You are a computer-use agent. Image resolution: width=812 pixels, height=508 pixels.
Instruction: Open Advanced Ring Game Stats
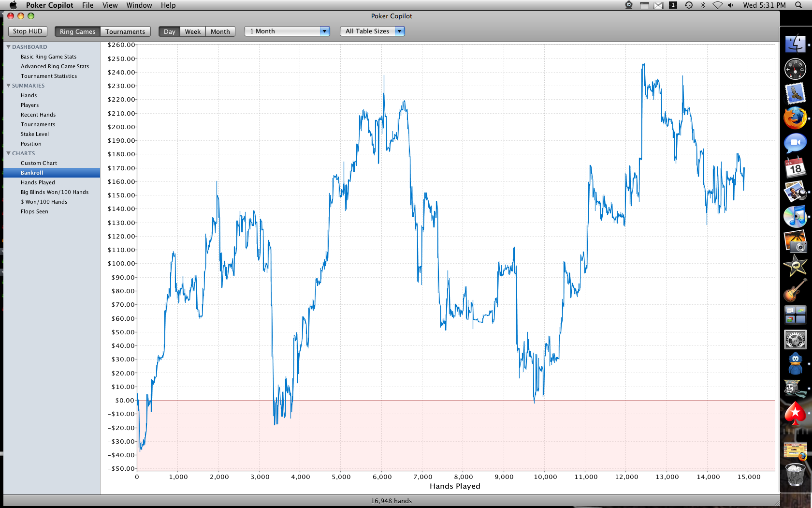pos(55,66)
